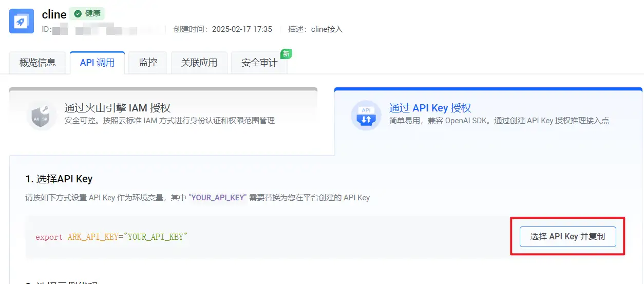644x284 pixels.
Task: Open the 概览信息 tab
Action: click(37, 63)
